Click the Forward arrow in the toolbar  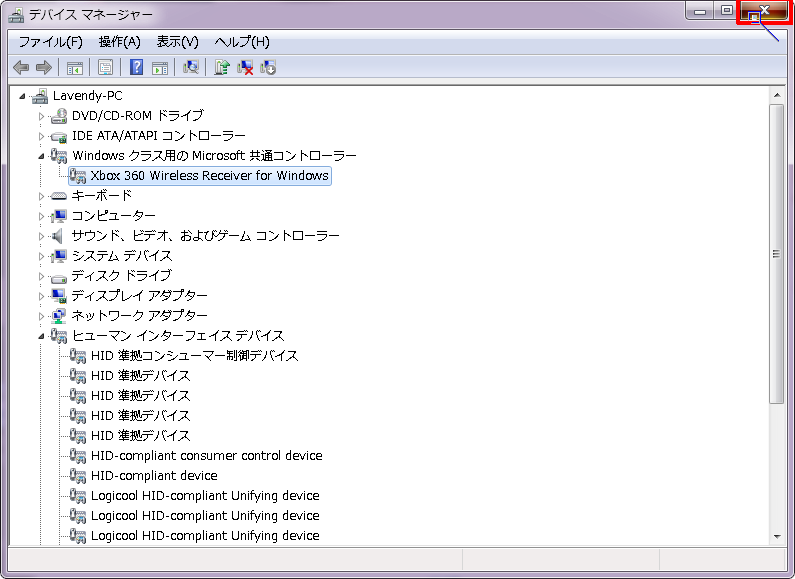tap(44, 67)
